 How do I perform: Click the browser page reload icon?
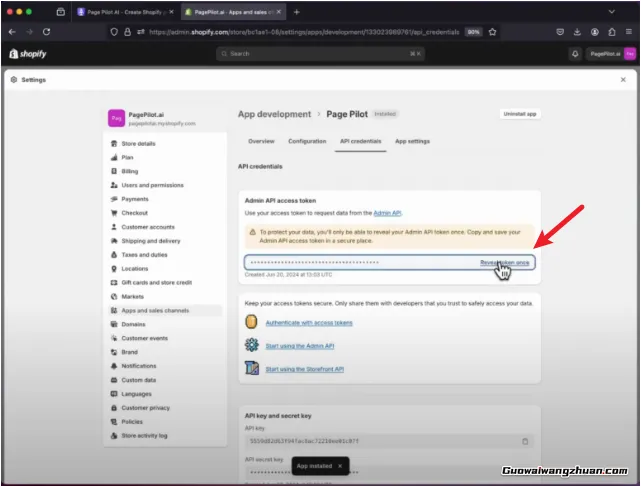[x=47, y=31]
